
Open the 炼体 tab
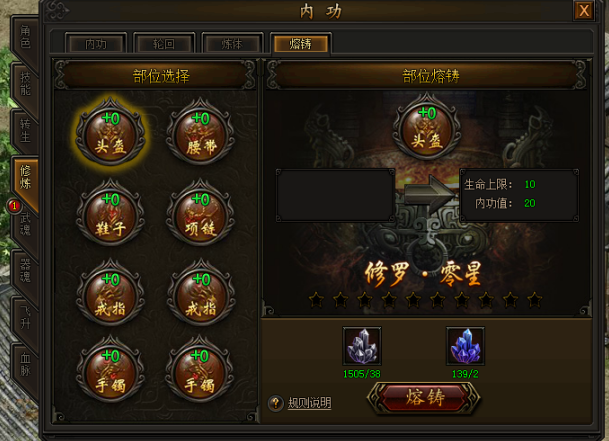(232, 44)
